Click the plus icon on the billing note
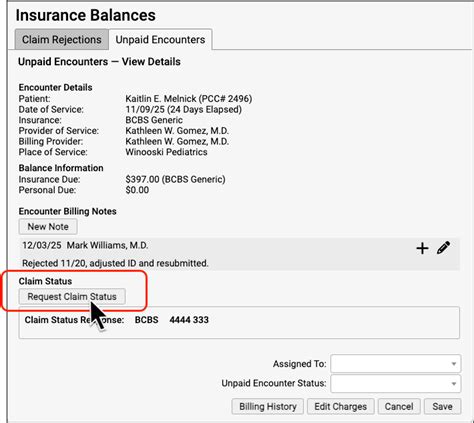474x423 pixels. (422, 248)
